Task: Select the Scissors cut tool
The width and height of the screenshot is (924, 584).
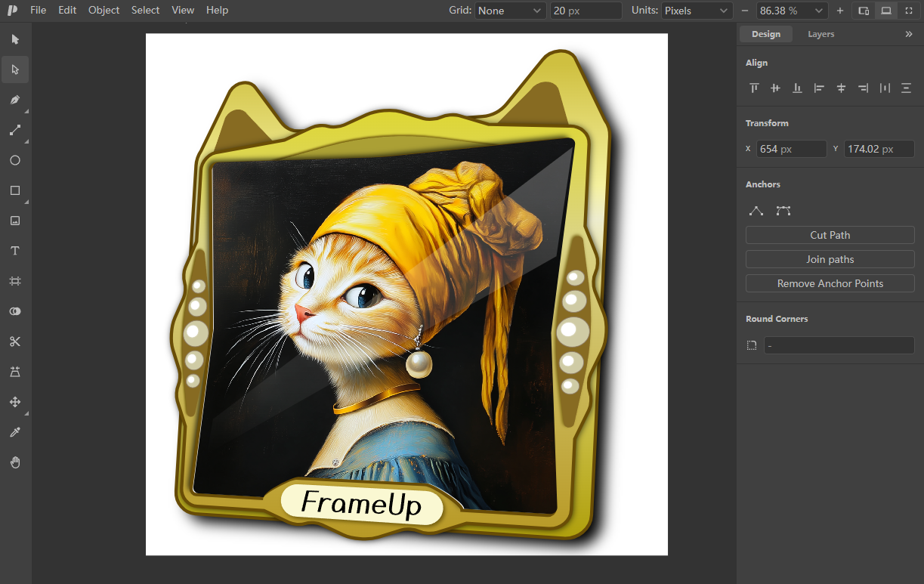Action: pyautogui.click(x=15, y=341)
